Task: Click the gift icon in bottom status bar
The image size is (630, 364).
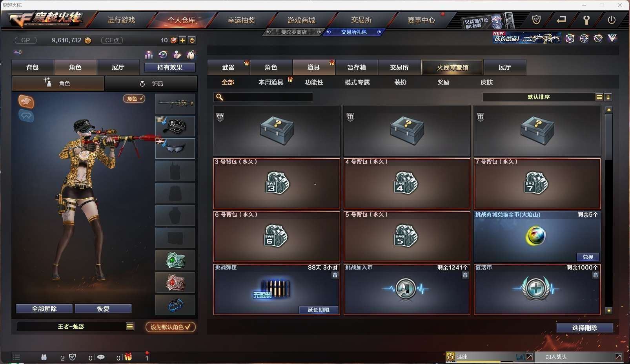Action: click(128, 357)
